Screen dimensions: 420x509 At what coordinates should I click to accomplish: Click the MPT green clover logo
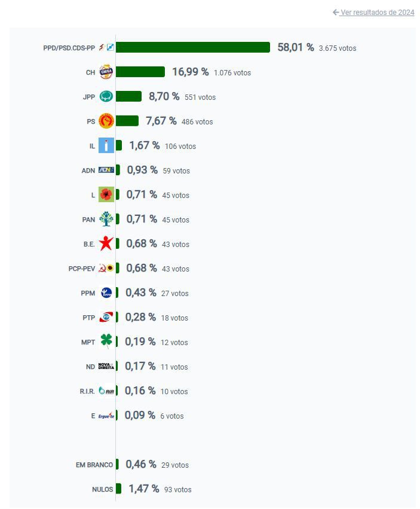(x=106, y=342)
